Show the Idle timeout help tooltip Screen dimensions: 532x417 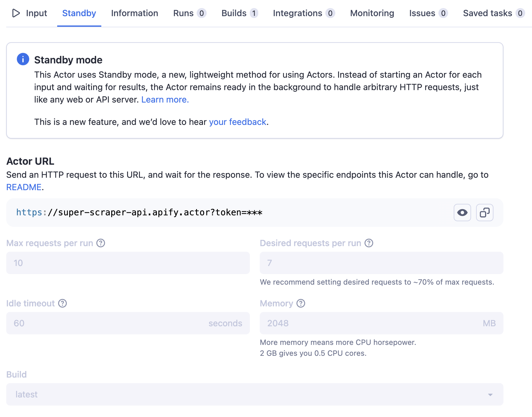point(62,303)
